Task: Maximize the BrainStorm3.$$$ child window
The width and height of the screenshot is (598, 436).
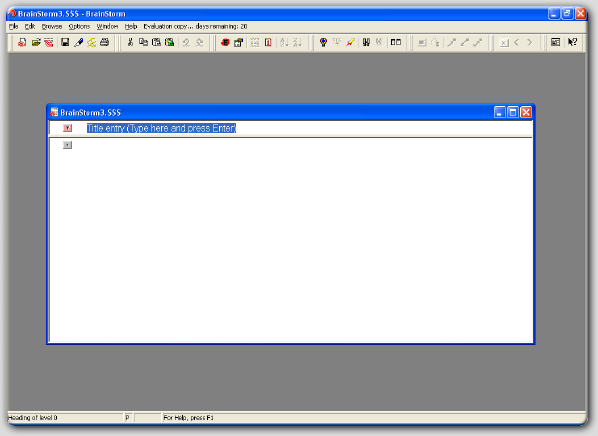Action: pos(513,112)
